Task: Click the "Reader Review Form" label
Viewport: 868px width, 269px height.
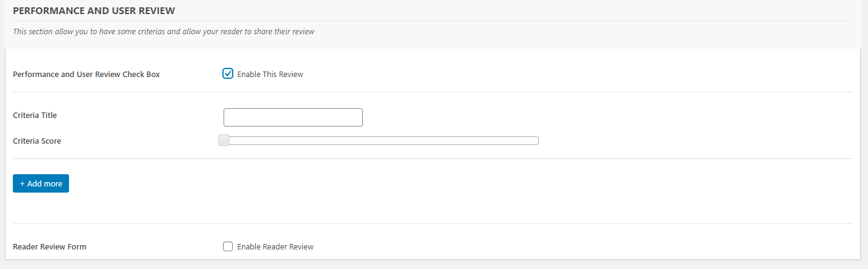Action: [x=49, y=247]
